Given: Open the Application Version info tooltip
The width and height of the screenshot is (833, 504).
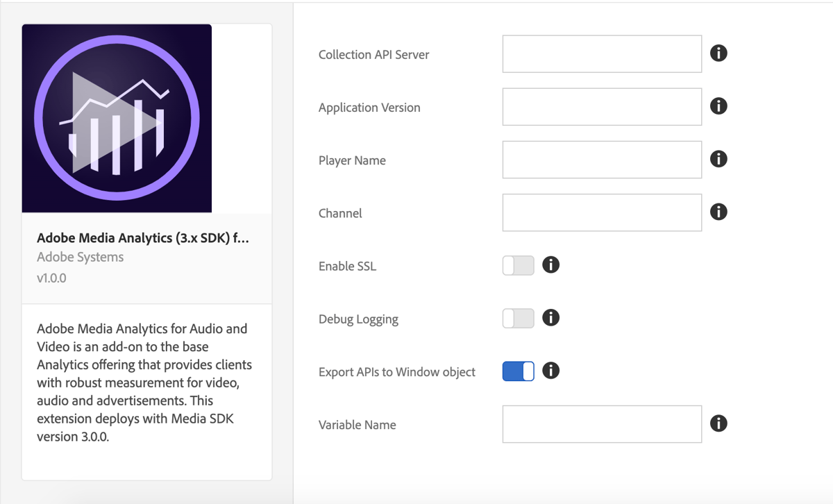Looking at the screenshot, I should [x=718, y=106].
